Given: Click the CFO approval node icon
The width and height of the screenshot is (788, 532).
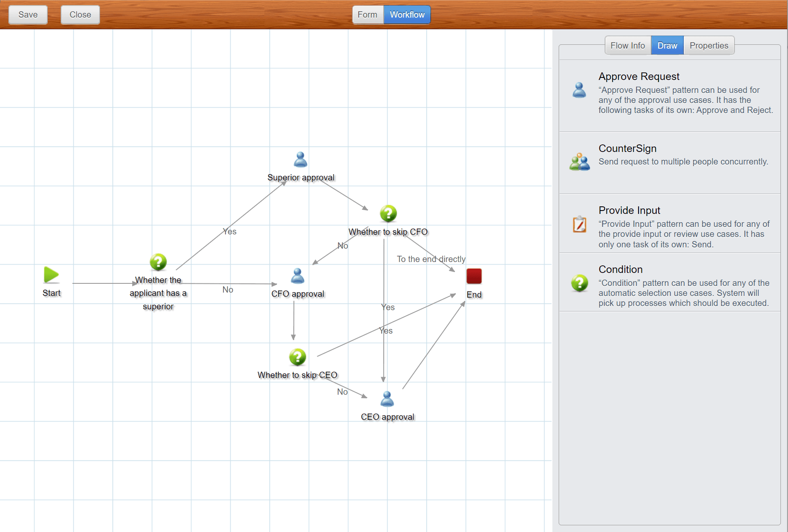Looking at the screenshot, I should pos(298,276).
